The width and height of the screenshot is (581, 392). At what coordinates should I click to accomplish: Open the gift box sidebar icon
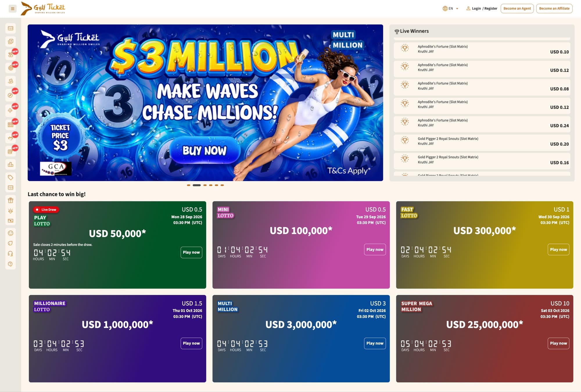10,200
